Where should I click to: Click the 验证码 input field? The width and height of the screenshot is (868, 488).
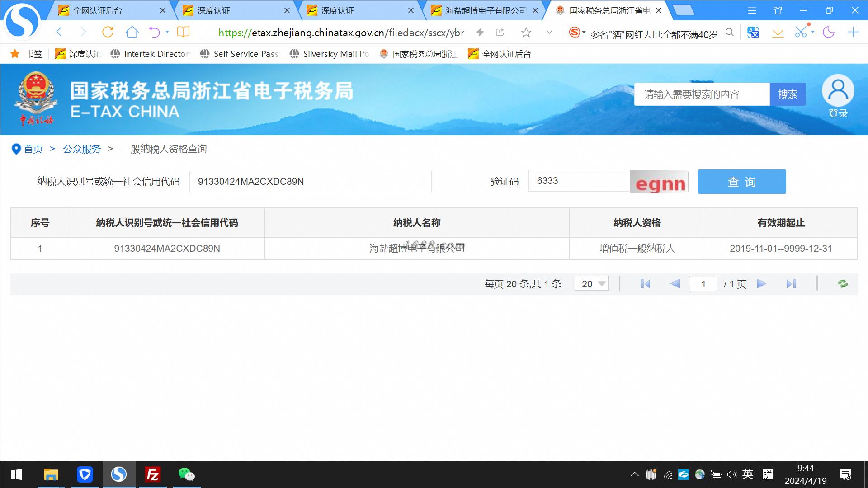coord(579,181)
